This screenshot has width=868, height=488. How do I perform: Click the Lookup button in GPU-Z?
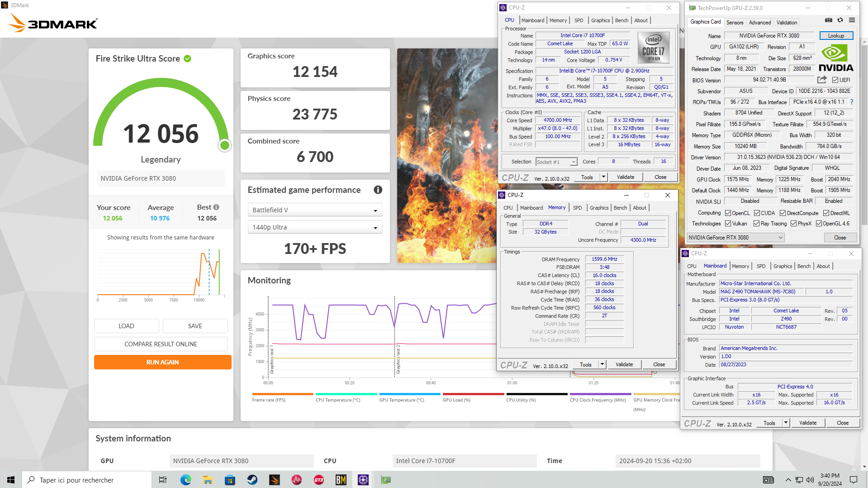[x=836, y=36]
